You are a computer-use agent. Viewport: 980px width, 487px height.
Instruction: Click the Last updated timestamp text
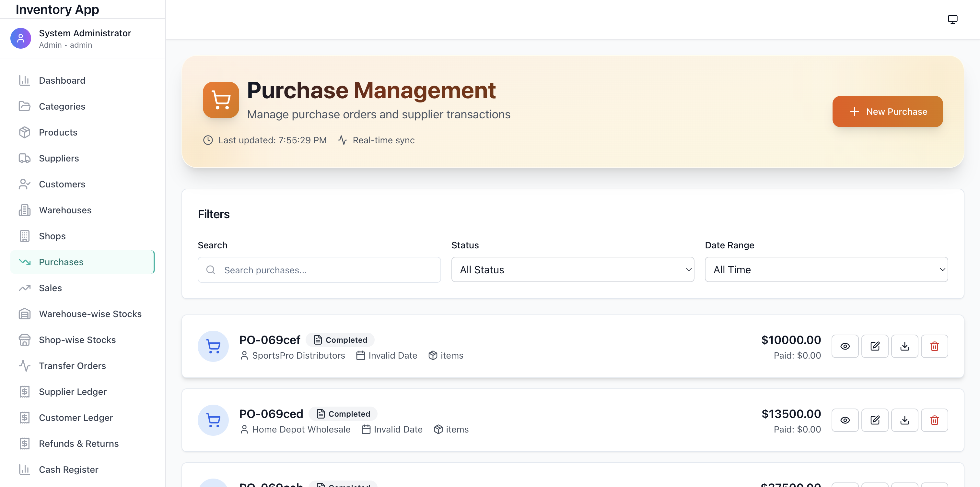(x=273, y=140)
